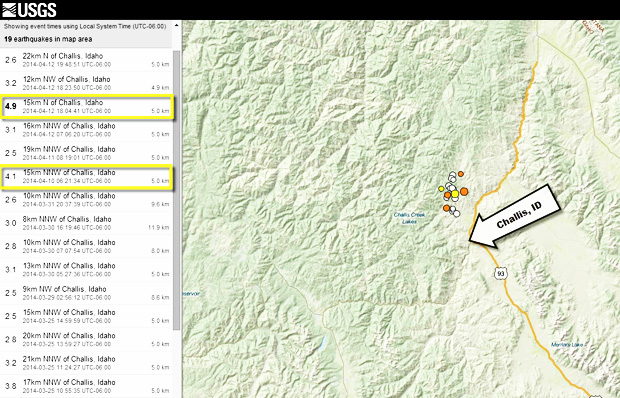Click the US Route 93 highway shield
620x398 pixels.
click(501, 273)
